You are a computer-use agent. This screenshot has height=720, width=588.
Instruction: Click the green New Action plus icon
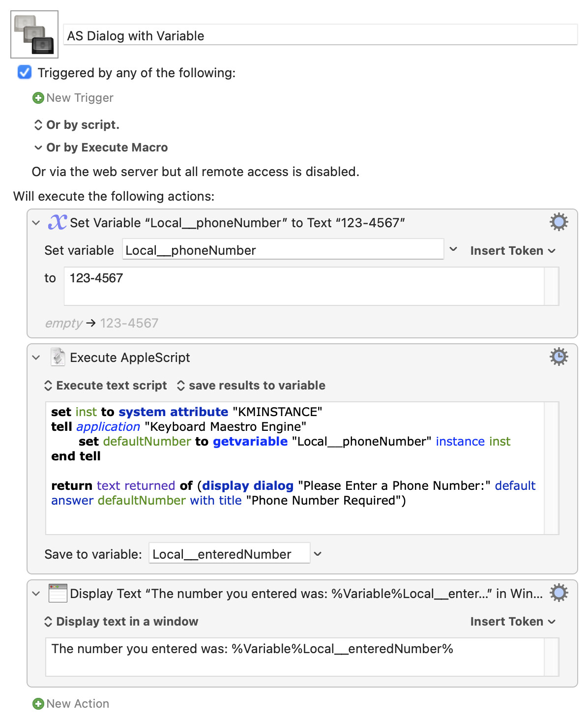(x=38, y=704)
